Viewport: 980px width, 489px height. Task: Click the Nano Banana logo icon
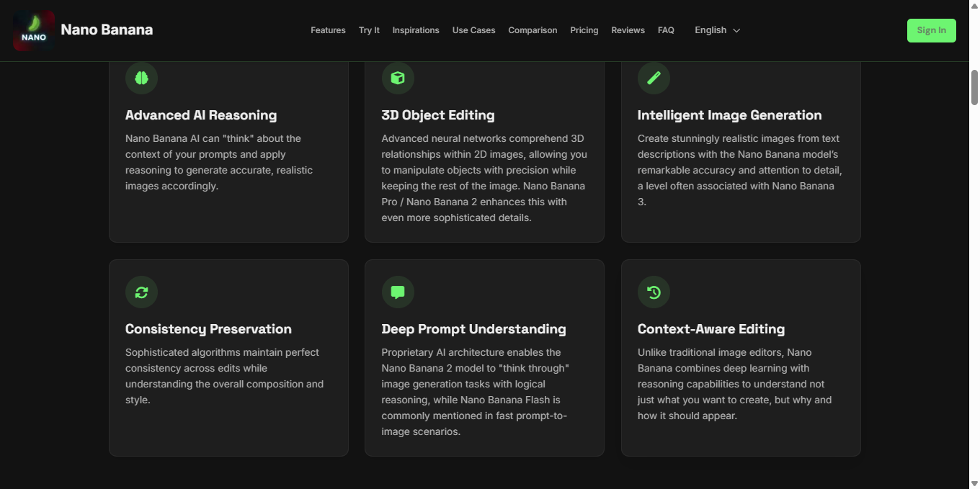point(34,30)
